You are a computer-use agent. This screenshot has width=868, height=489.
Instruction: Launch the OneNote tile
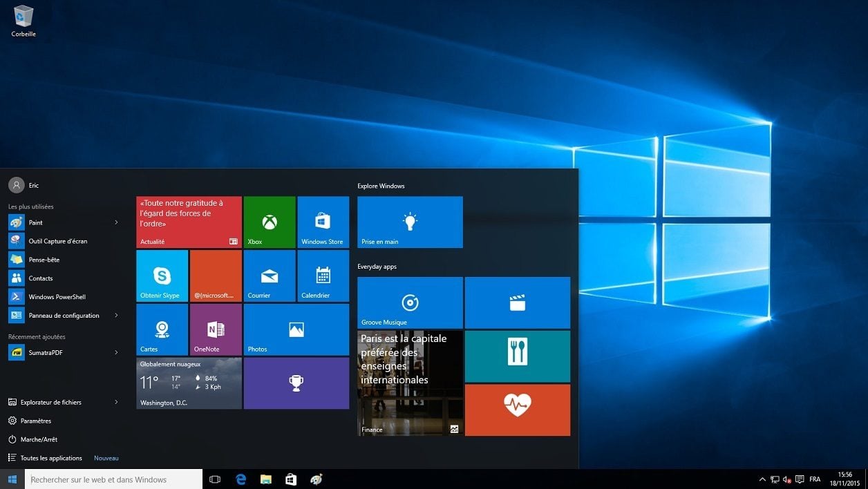pos(216,329)
